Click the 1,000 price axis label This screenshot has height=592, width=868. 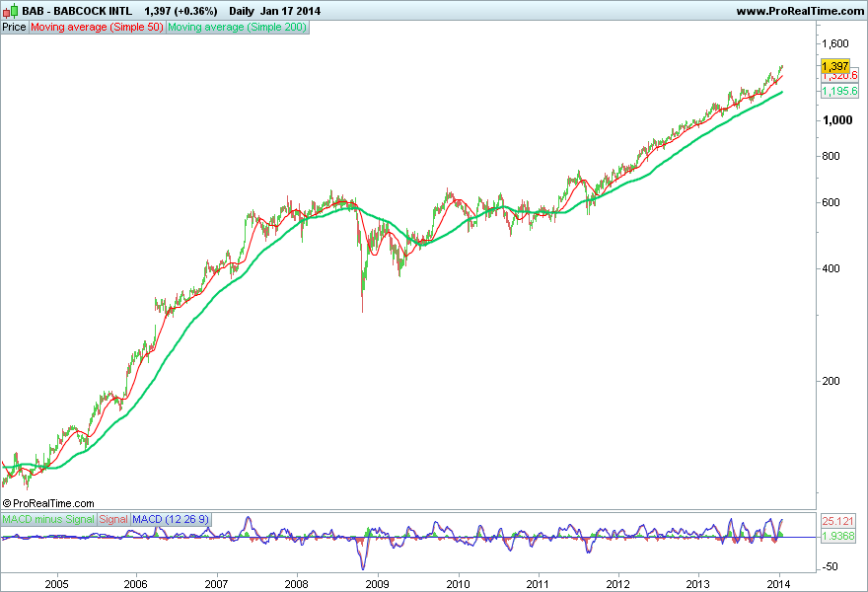837,120
